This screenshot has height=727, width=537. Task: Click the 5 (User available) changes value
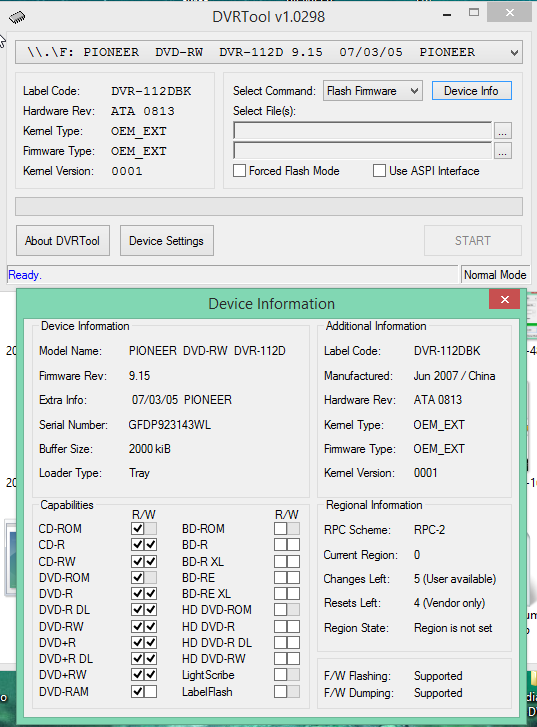pyautogui.click(x=455, y=579)
